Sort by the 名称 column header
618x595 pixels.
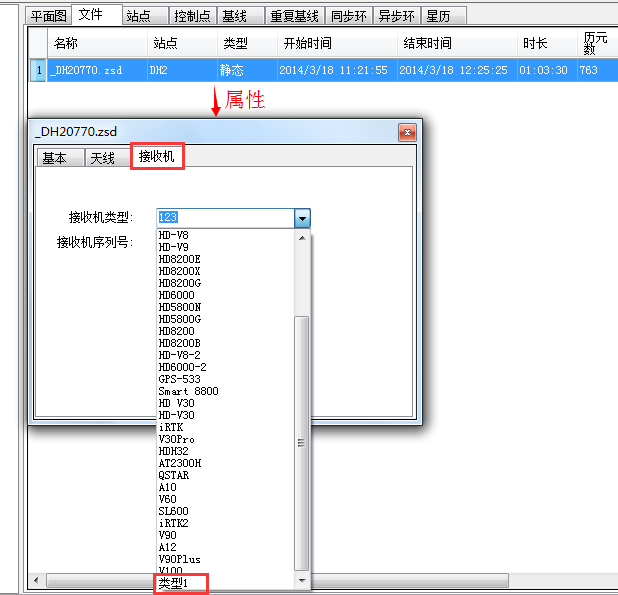coord(97,43)
